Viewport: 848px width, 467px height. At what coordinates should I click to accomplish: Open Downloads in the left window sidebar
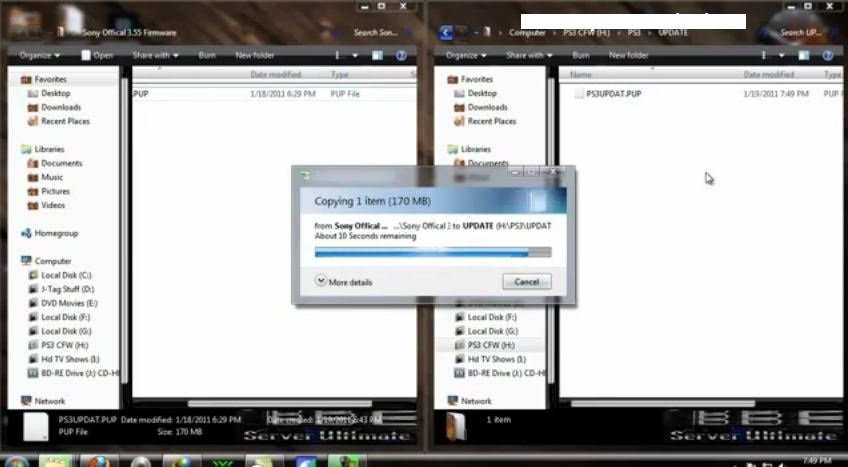pos(61,107)
